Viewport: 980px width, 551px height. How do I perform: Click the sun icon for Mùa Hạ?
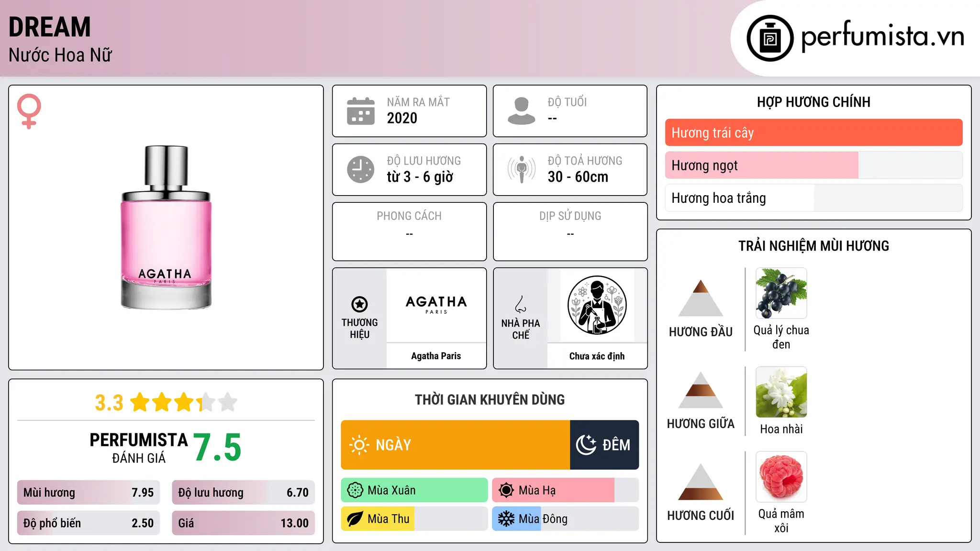[506, 490]
